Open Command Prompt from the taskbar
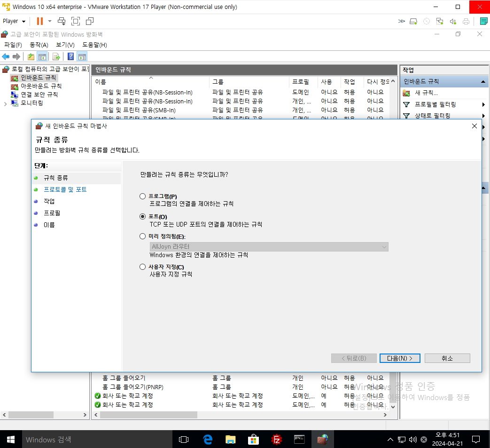This screenshot has width=490, height=448. 299,439
